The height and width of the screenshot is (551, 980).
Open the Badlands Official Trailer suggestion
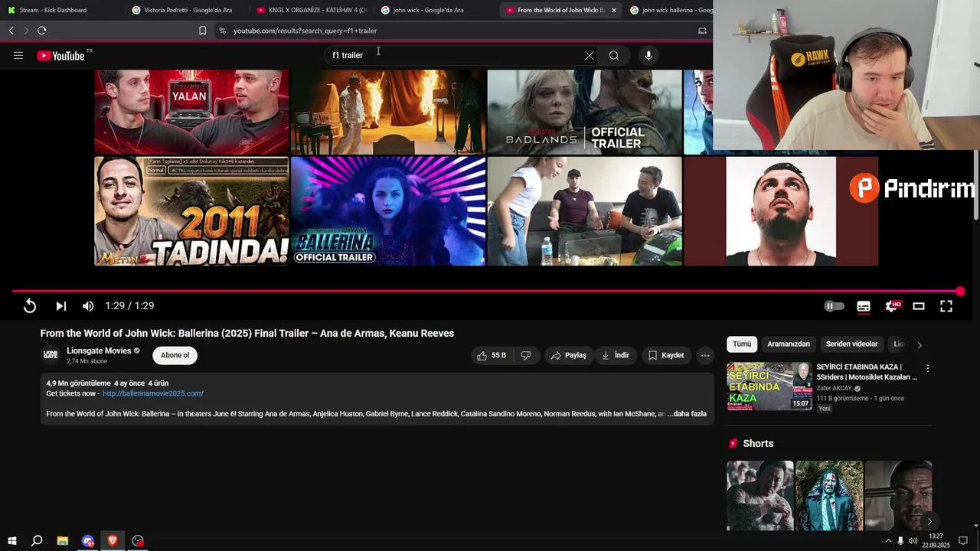click(x=584, y=112)
